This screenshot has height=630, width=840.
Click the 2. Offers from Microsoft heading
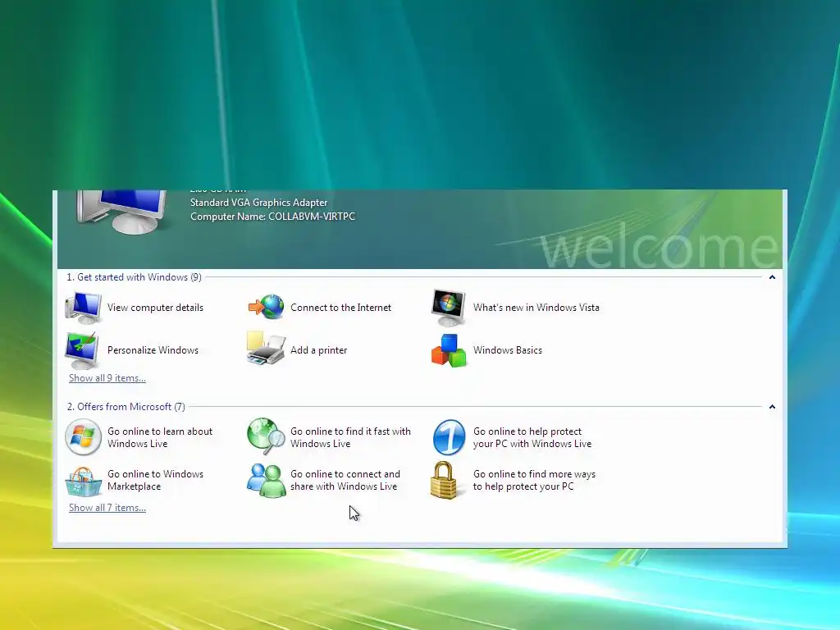126,407
